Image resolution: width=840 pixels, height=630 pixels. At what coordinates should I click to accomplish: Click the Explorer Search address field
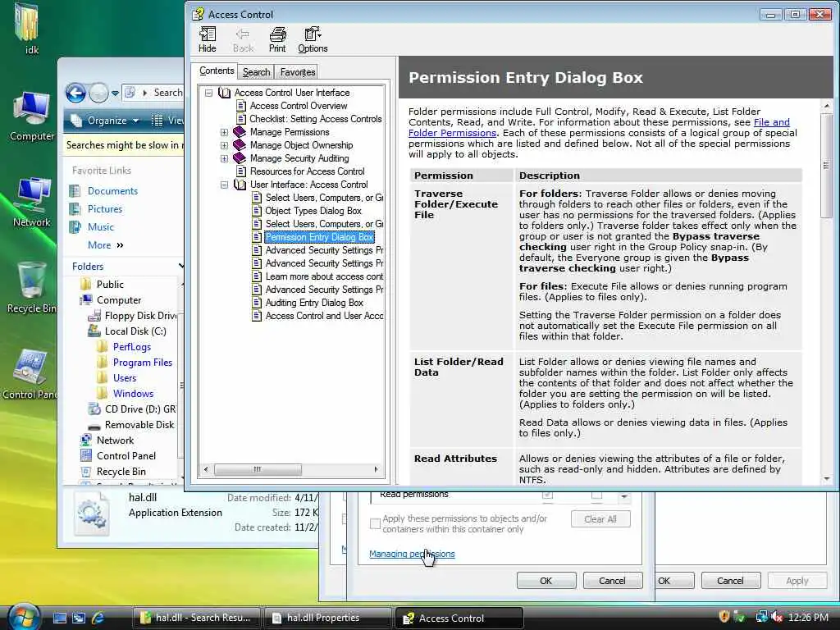point(153,93)
